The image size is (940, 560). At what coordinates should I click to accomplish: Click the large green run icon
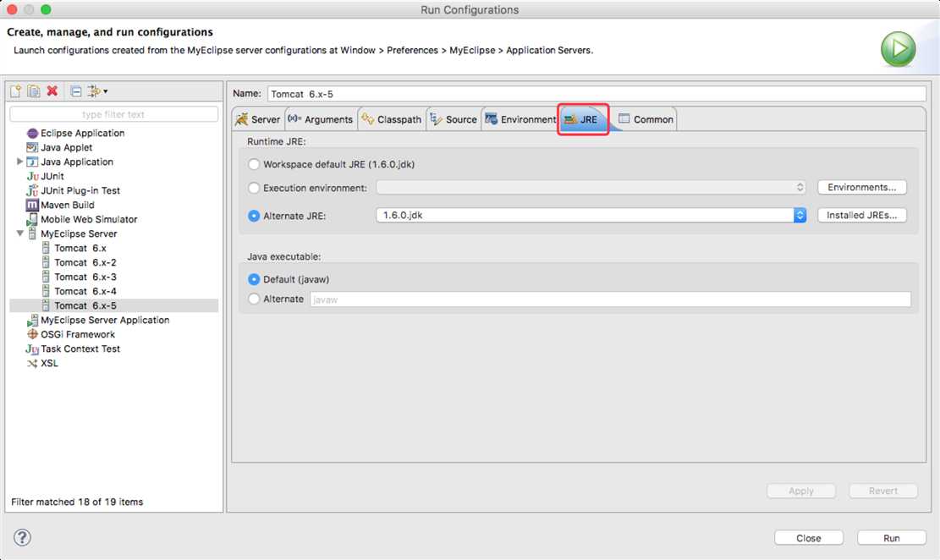pyautogui.click(x=898, y=48)
